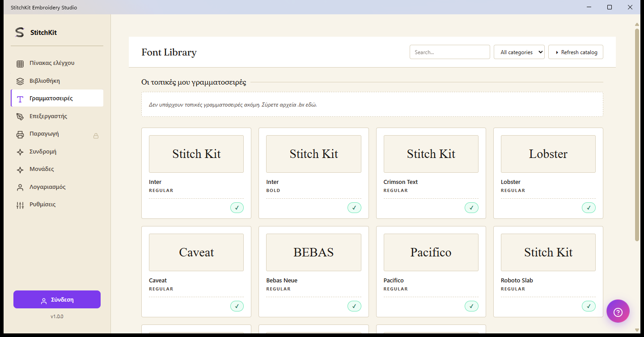The image size is (644, 337).
Task: Open Μονάδες page
Action: [57, 169]
